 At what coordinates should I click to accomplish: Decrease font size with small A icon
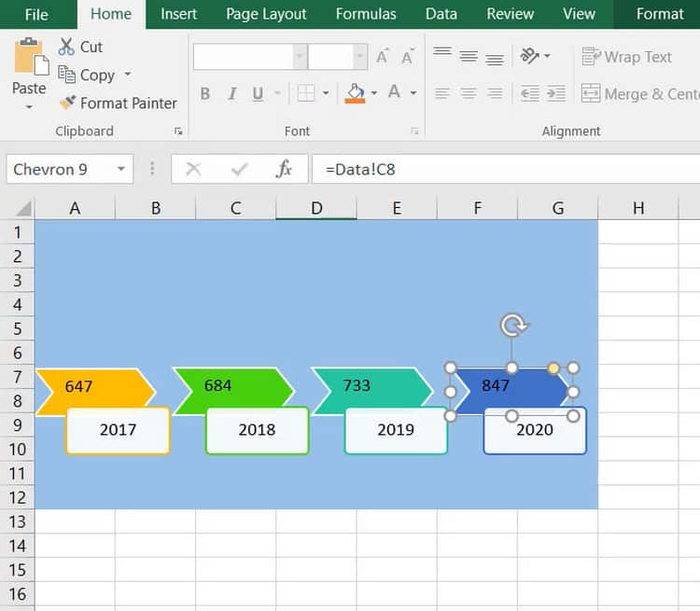(408, 57)
